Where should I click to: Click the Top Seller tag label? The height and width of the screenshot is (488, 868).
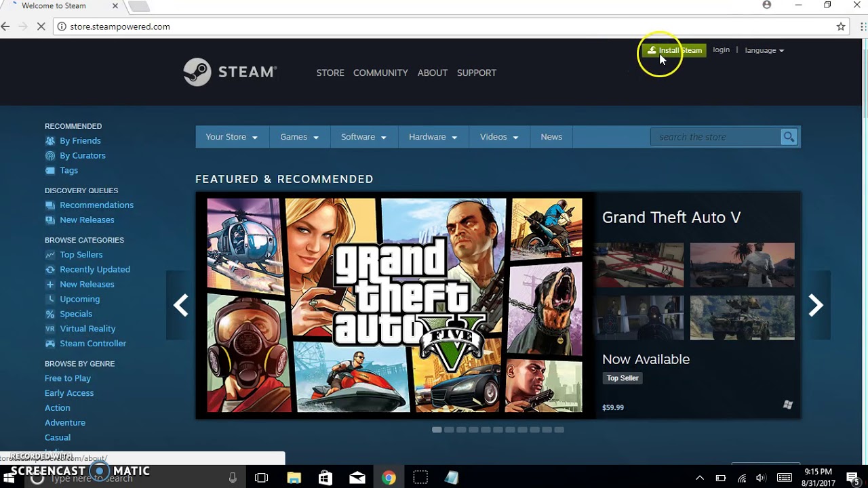click(623, 378)
